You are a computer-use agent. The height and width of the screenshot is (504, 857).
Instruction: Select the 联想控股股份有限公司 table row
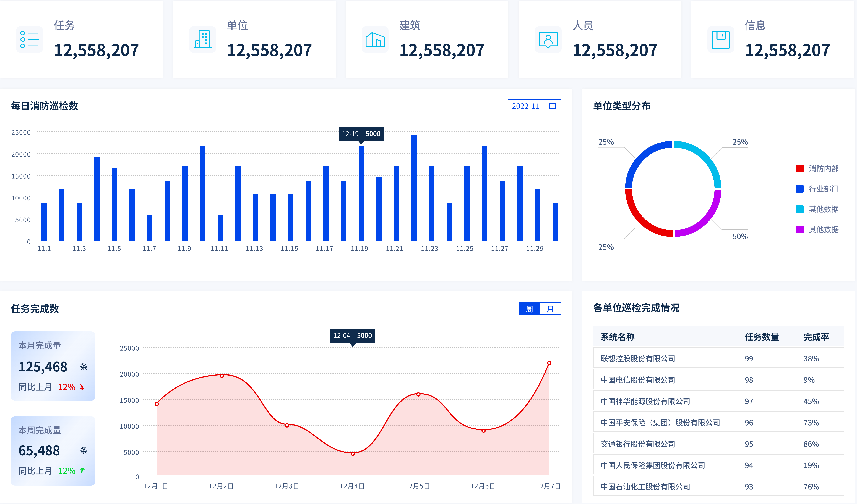coord(638,358)
